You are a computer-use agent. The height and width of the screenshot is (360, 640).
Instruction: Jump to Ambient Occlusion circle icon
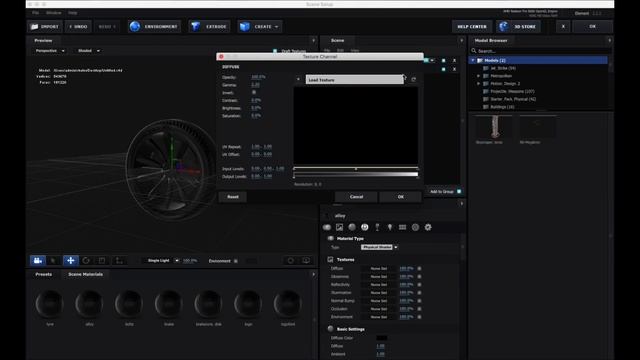point(415,227)
